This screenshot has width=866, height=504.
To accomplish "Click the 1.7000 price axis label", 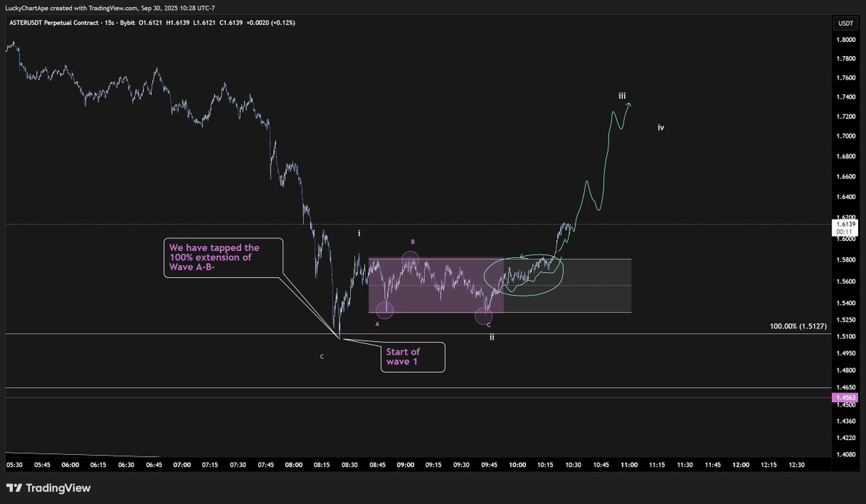I will point(845,136).
